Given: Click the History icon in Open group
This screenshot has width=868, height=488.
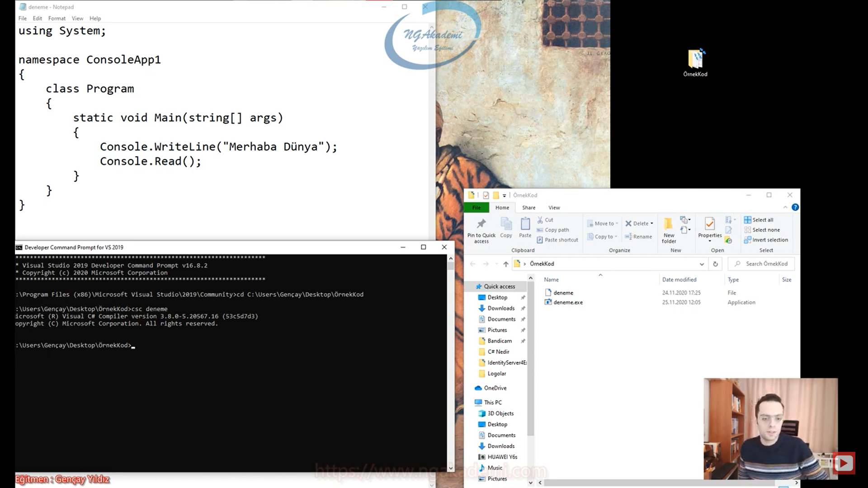Looking at the screenshot, I should (728, 240).
